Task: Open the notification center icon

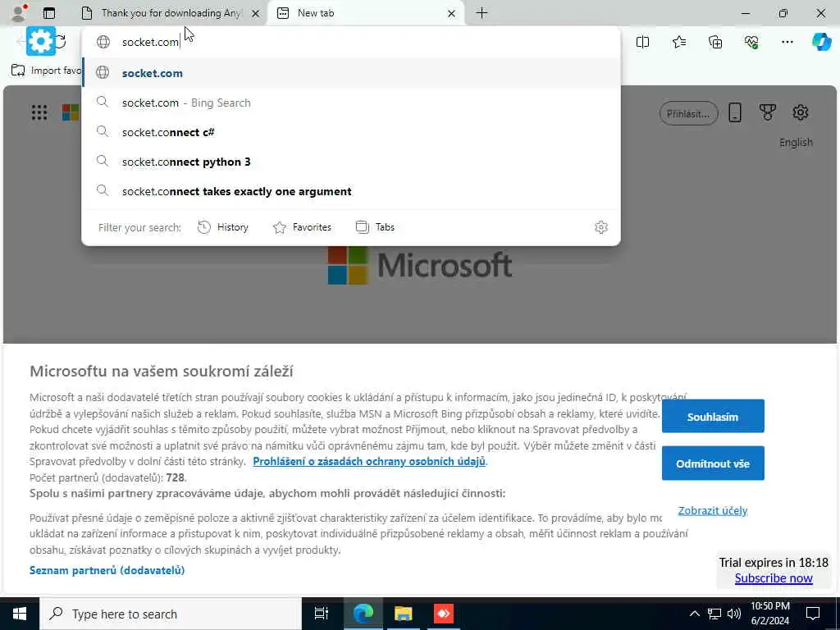Action: (813, 614)
